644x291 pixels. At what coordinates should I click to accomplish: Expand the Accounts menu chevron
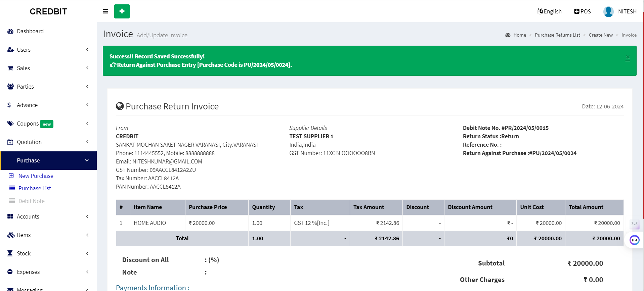87,216
